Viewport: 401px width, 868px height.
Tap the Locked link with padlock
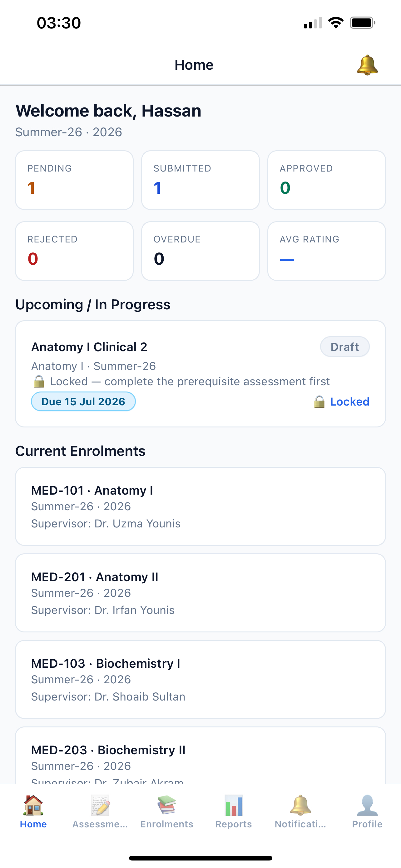point(341,402)
